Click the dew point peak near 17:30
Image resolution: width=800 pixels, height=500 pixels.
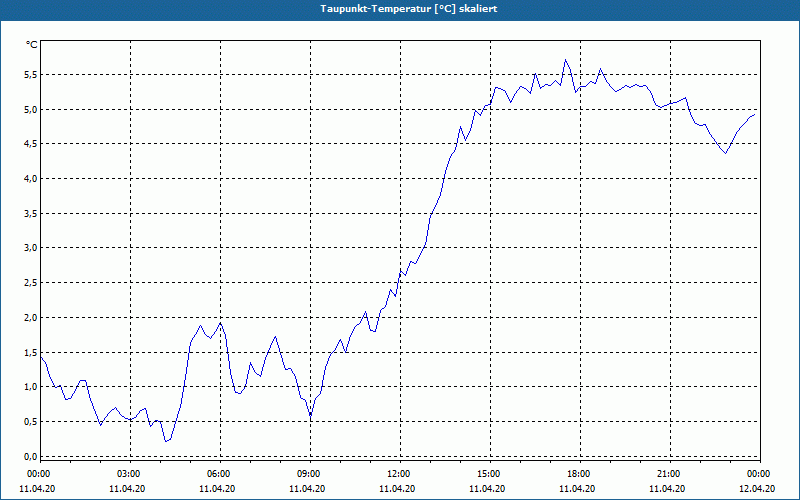pos(565,60)
